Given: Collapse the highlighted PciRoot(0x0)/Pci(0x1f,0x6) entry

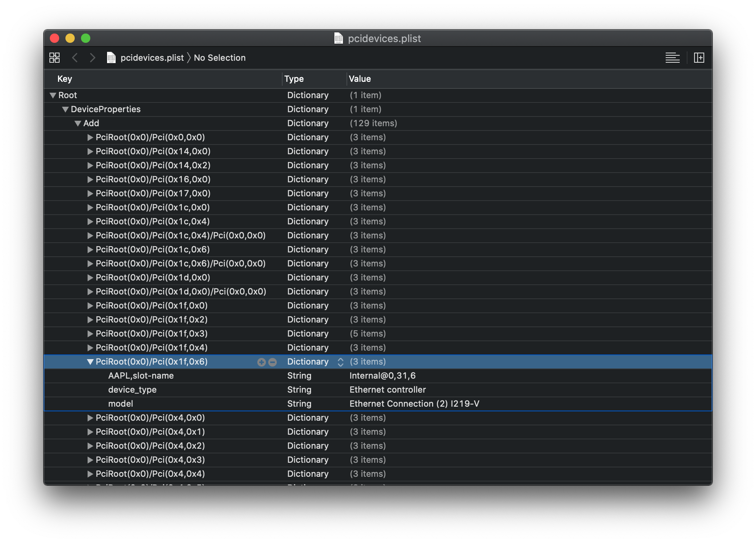Looking at the screenshot, I should (90, 361).
